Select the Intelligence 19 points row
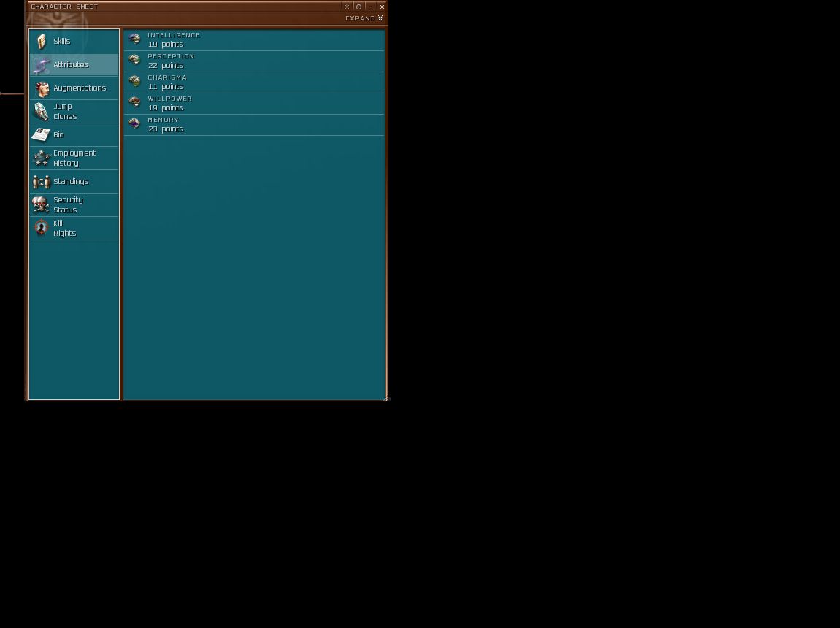This screenshot has width=840, height=628. 254,40
